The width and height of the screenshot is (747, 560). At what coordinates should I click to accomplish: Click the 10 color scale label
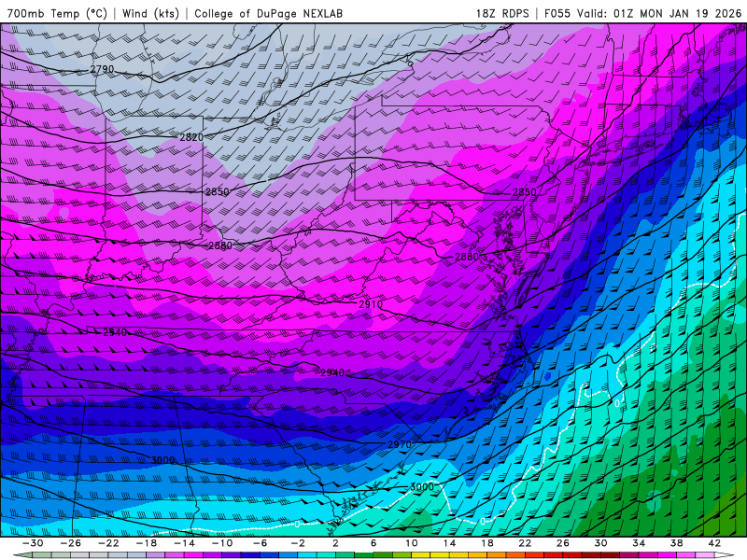412,543
